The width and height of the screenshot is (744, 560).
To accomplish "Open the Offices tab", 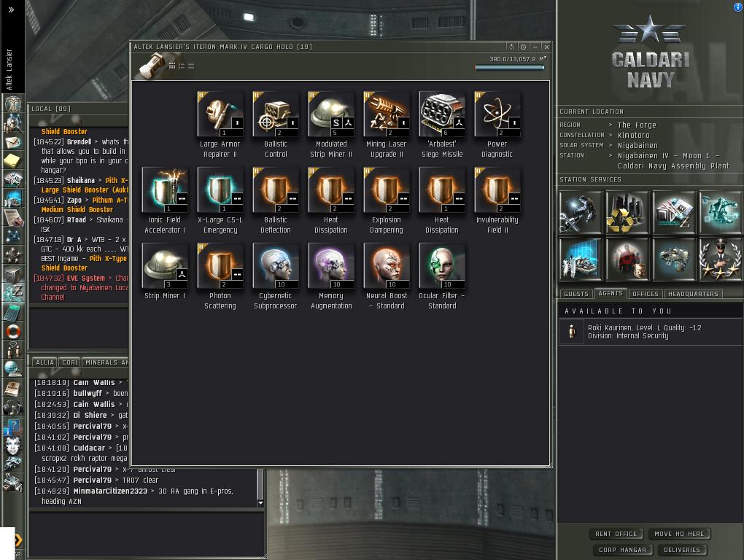I will pyautogui.click(x=646, y=294).
